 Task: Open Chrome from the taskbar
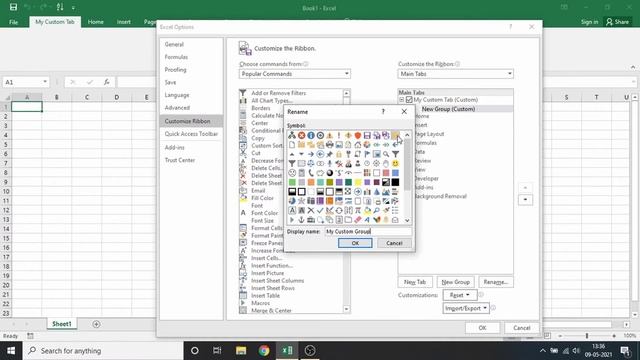tap(264, 351)
